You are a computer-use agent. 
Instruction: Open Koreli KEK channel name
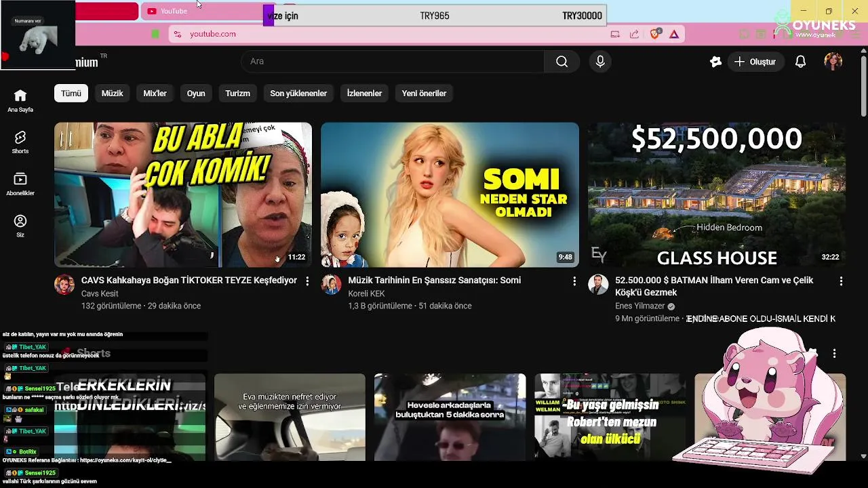[366, 293]
